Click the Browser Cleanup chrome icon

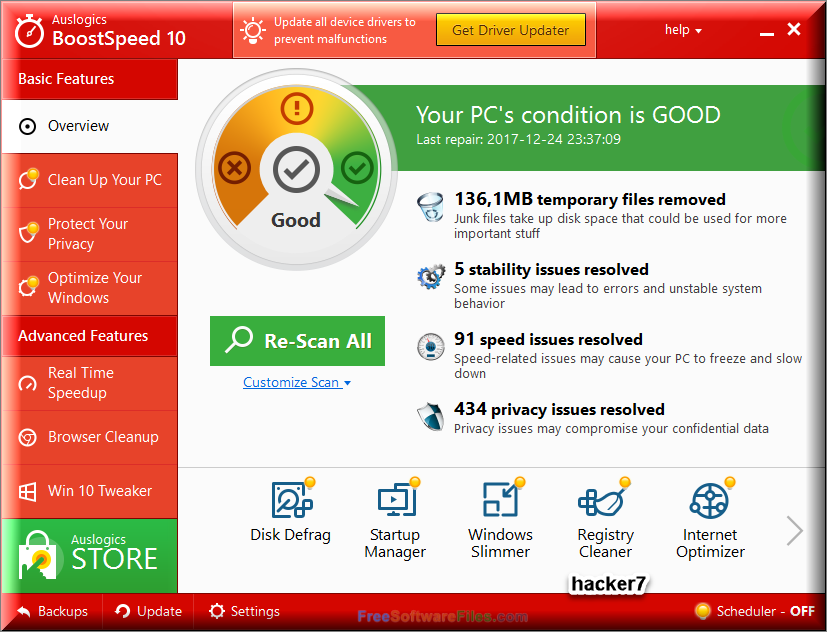point(27,437)
